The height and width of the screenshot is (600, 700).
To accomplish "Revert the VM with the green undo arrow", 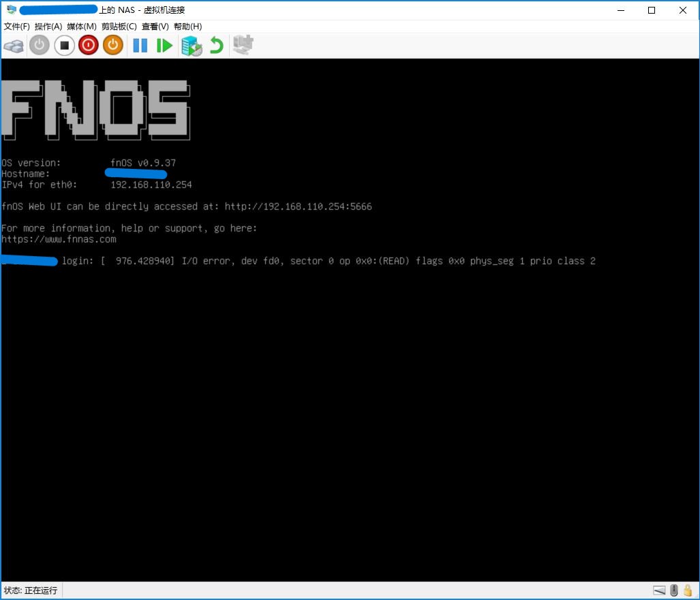I will (x=217, y=46).
